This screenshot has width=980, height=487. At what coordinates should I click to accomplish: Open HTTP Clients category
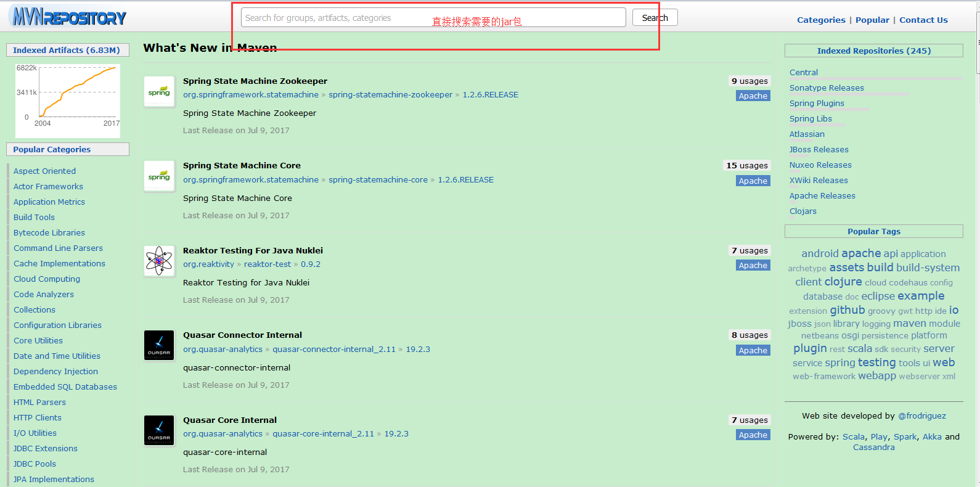pyautogui.click(x=38, y=417)
